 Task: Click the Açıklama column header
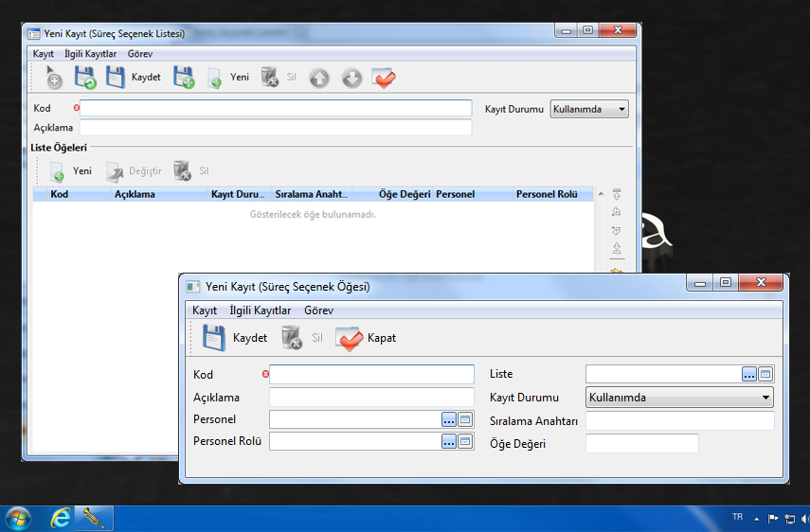(x=135, y=194)
